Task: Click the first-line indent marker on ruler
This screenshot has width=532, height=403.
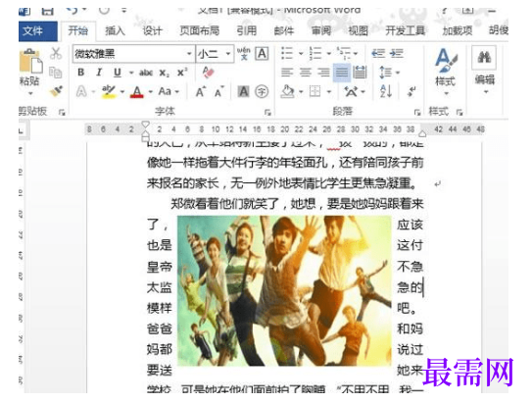Action: pyautogui.click(x=145, y=125)
